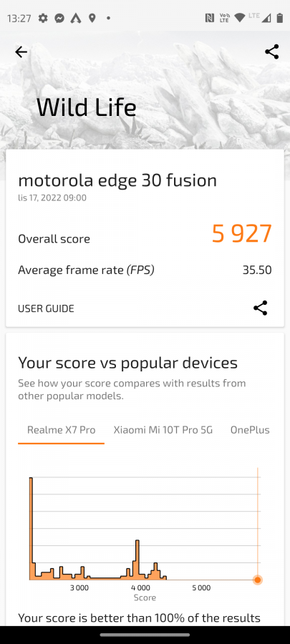This screenshot has height=644, width=290.
Task: Share result via card share icon
Action: (x=261, y=308)
